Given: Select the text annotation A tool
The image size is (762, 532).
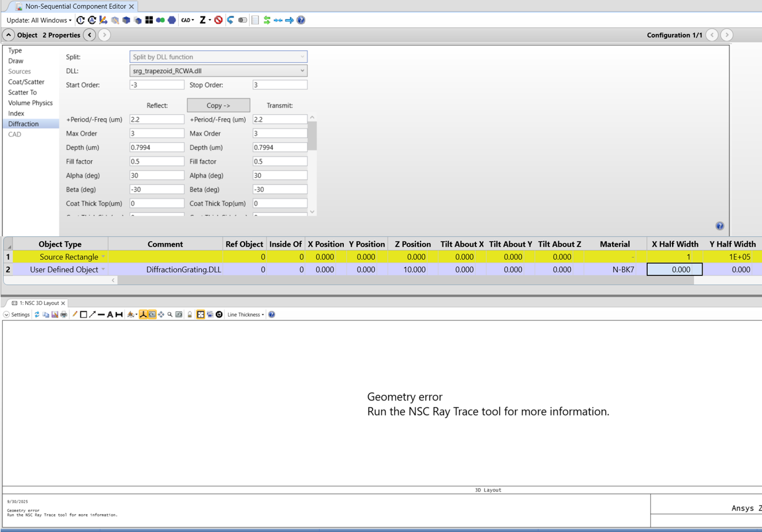Looking at the screenshot, I should click(x=110, y=315).
